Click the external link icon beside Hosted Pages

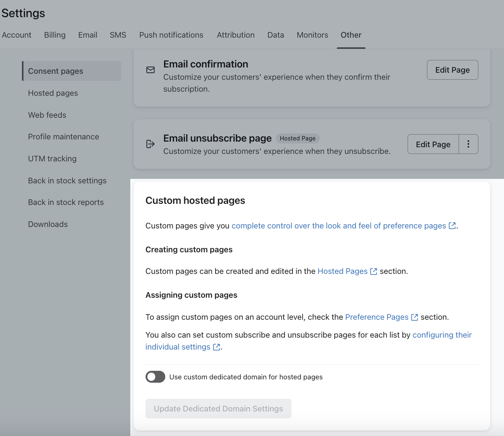[373, 271]
